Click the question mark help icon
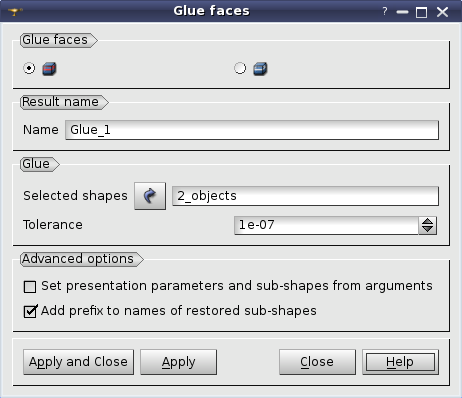Image resolution: width=462 pixels, height=398 pixels. point(385,11)
